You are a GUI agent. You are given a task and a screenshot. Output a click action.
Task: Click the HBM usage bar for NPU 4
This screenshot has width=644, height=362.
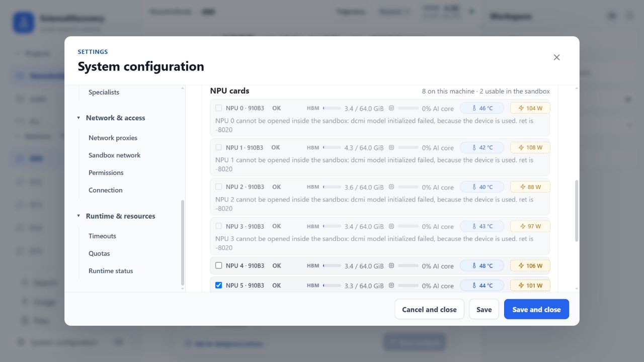[332, 265]
